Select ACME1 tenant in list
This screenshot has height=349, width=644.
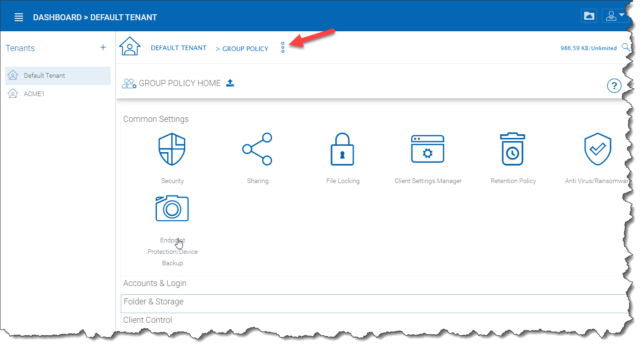point(58,94)
